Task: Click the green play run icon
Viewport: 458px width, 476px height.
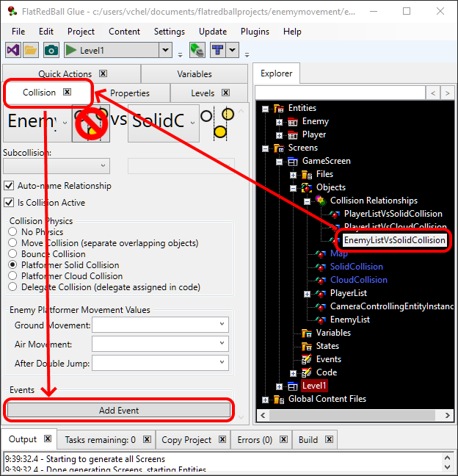Action: [x=72, y=50]
